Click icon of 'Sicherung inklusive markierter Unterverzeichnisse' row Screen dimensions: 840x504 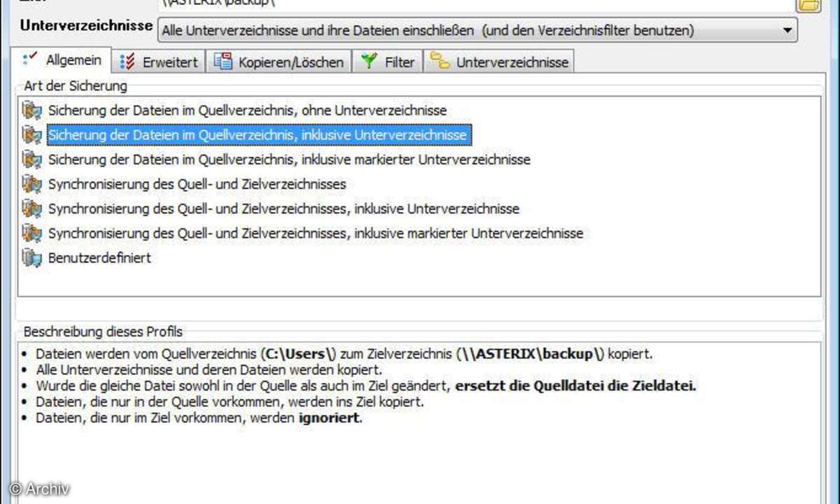tap(32, 160)
